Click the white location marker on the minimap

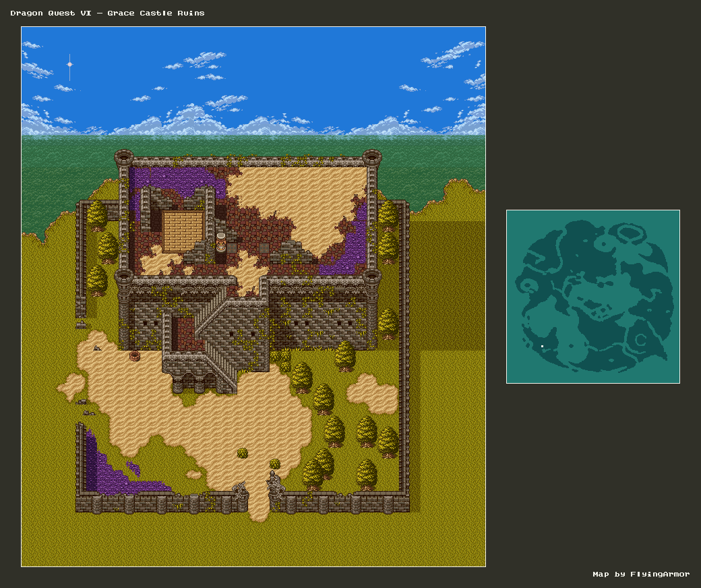[x=543, y=346]
